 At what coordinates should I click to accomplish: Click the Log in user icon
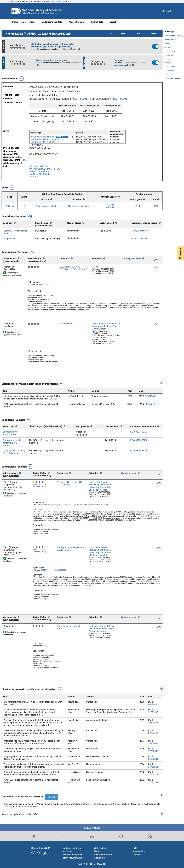163,11
